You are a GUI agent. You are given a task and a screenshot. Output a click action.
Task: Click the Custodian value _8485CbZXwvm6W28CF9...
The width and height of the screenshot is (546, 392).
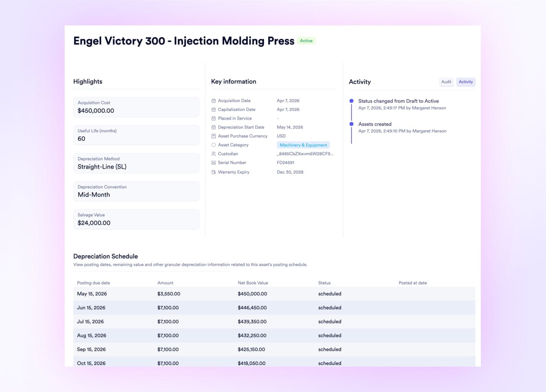[x=305, y=154]
